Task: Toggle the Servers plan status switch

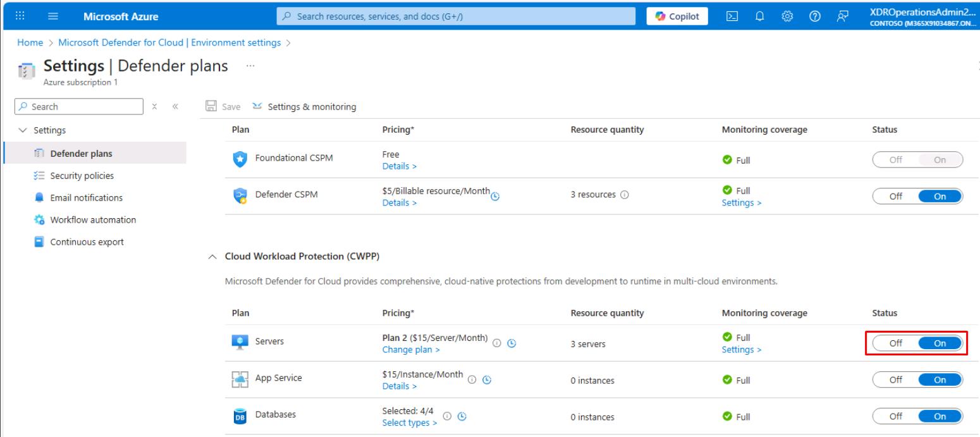Action: click(917, 343)
